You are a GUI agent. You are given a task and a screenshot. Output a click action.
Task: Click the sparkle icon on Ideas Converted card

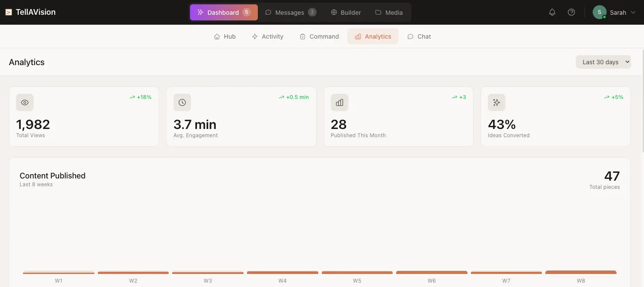(497, 102)
